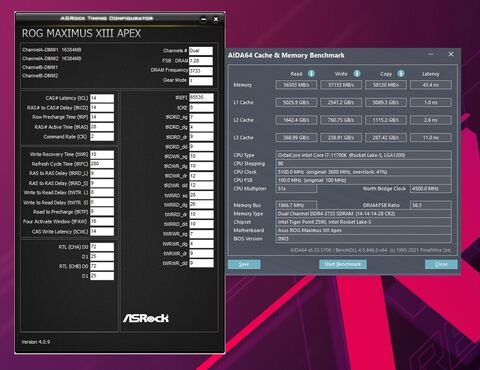Select the L3 Cache Copy result
Viewport: 480px width, 370px height.
point(386,137)
